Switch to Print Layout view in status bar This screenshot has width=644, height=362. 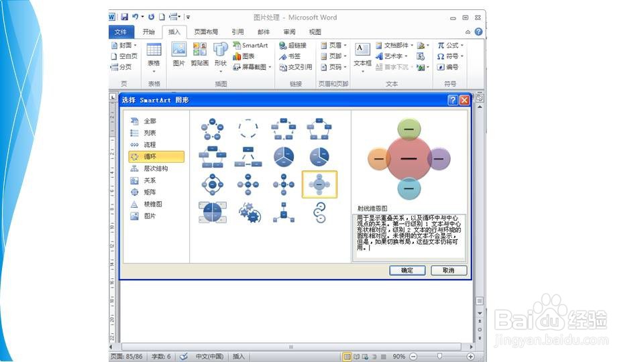[347, 357]
